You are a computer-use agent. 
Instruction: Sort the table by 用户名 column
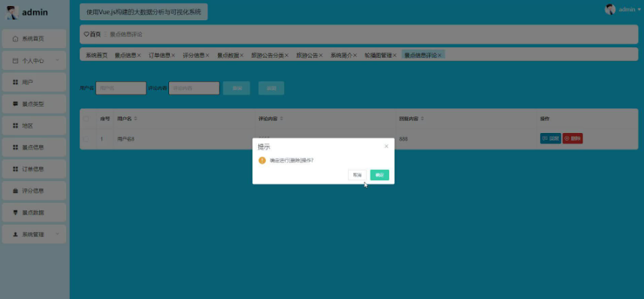click(136, 119)
